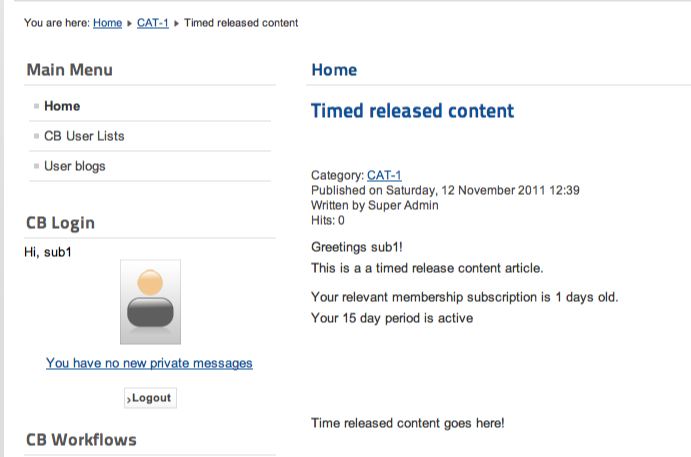Click the bullet icon next to User blogs
Viewport: 691px width, 457px height.
click(37, 166)
